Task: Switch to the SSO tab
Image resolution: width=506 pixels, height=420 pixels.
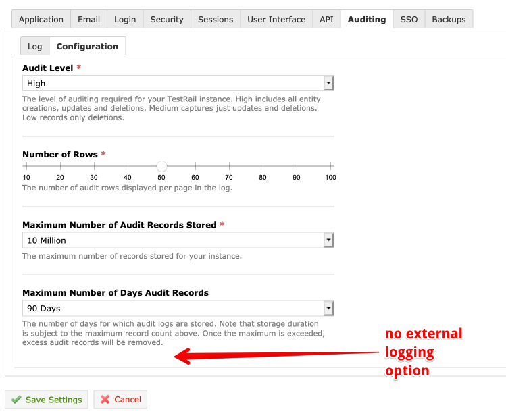Action: (409, 20)
